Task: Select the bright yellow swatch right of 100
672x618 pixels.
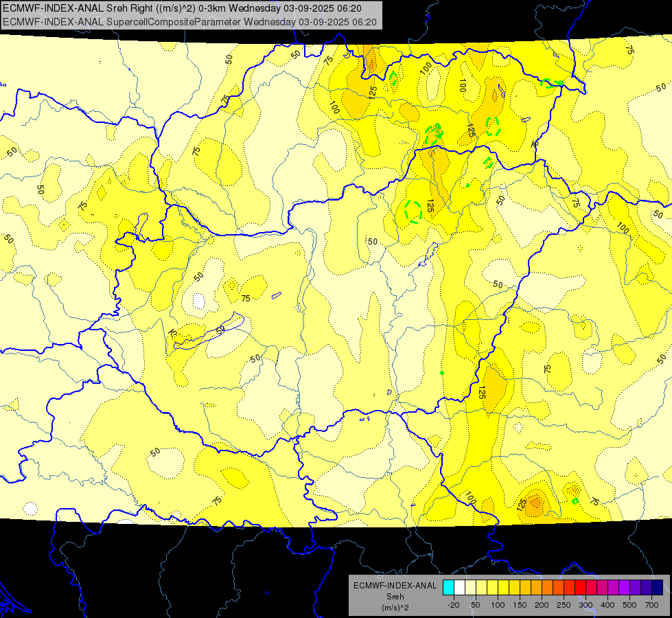Action: point(504,587)
